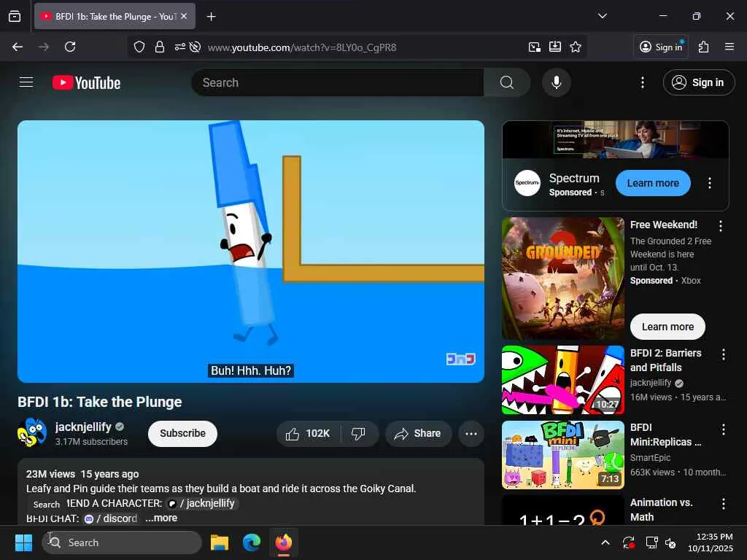Submit search with magnifier button
Viewport: 747px width, 560px height.
tap(507, 82)
